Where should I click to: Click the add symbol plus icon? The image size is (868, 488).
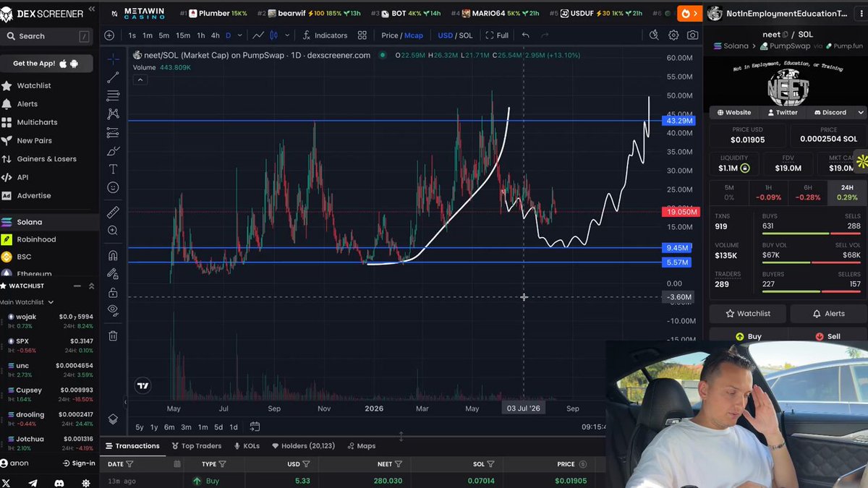click(109, 35)
